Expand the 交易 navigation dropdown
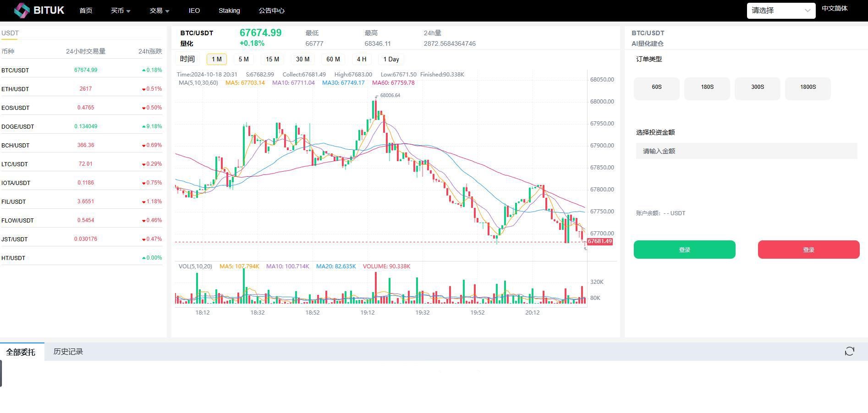 pos(159,11)
